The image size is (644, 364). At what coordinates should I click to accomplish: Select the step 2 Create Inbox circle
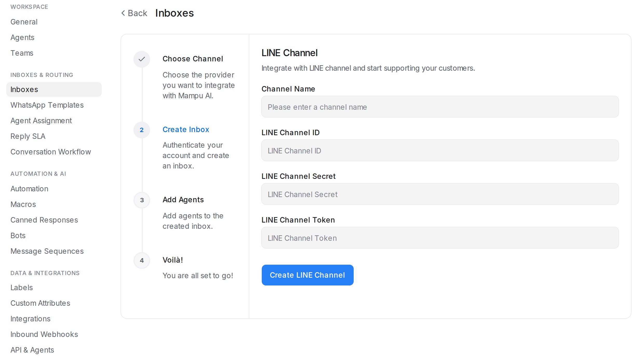click(142, 130)
